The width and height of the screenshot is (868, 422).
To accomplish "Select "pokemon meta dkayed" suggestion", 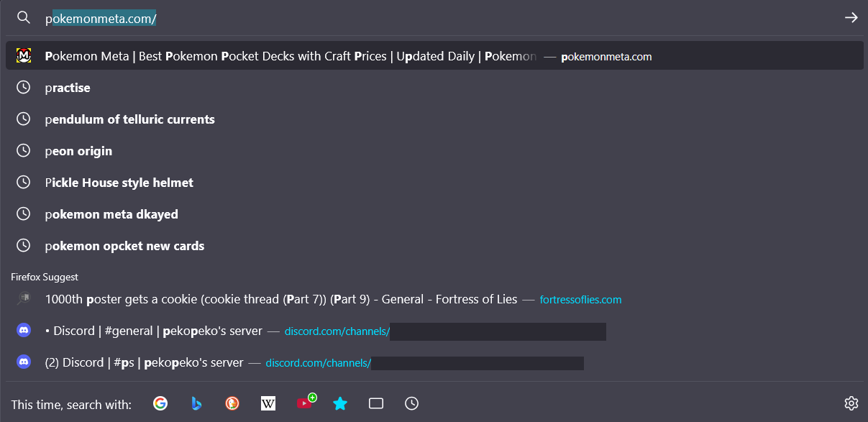I will (x=434, y=214).
